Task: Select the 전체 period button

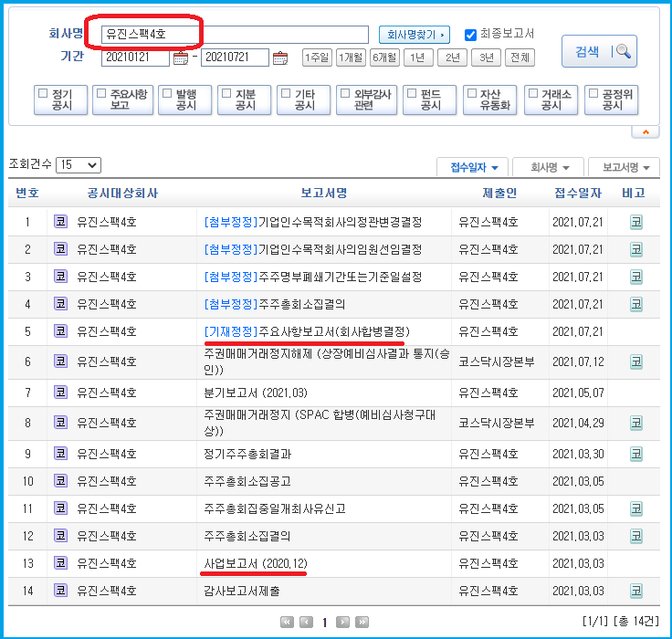Action: coord(520,58)
